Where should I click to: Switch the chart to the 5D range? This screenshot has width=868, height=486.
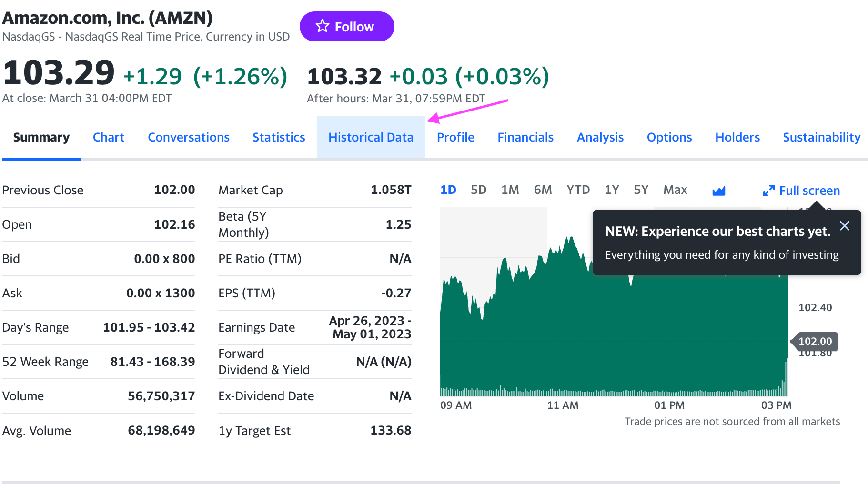coord(479,189)
